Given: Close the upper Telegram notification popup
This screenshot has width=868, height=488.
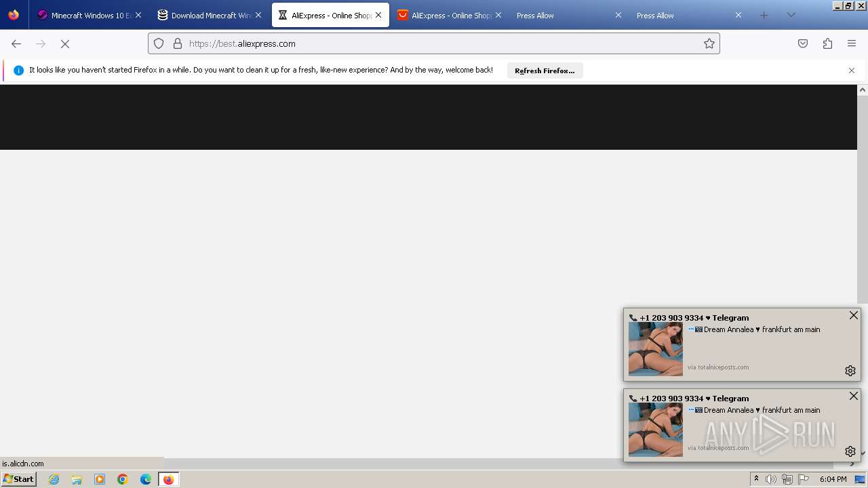Looking at the screenshot, I should pos(854,315).
